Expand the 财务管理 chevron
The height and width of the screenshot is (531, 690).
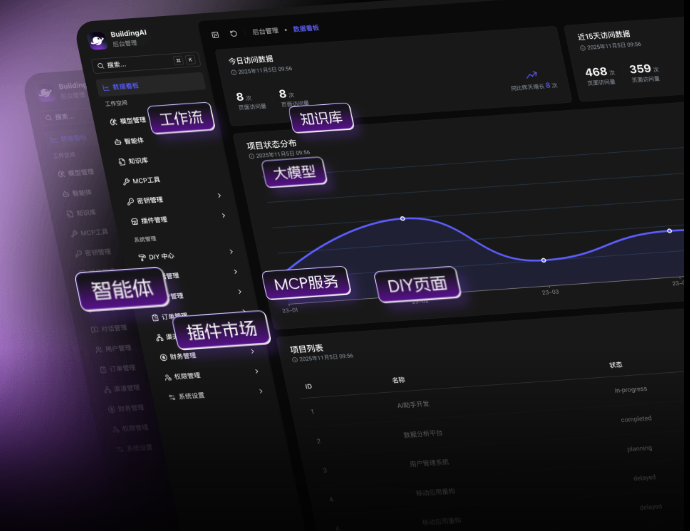pyautogui.click(x=253, y=351)
